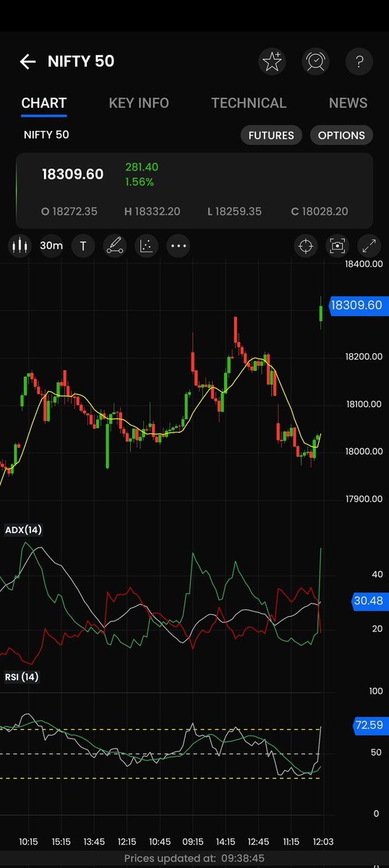Change chart type via candlestick icon
Screen dimensions: 389x868
click(x=20, y=246)
